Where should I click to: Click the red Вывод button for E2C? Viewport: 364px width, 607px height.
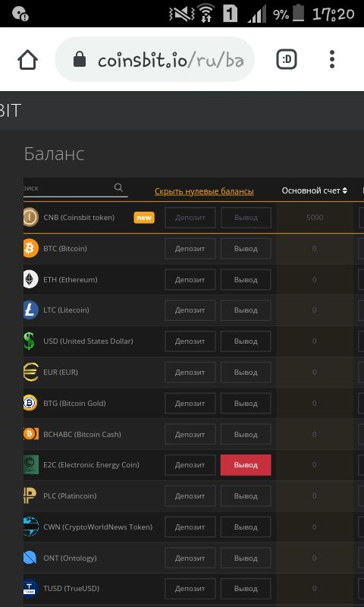tap(246, 465)
